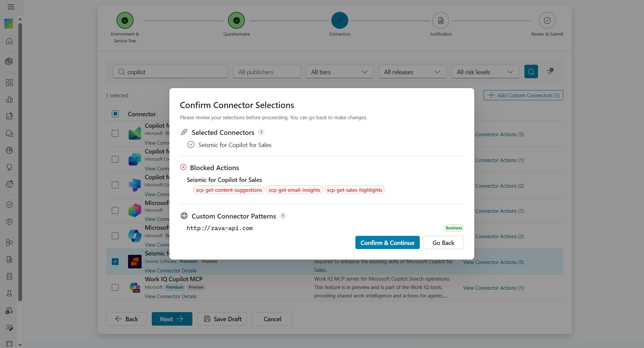Click the sidebar scroll-down arrow
Viewport: 644px width, 348px height.
point(20,345)
